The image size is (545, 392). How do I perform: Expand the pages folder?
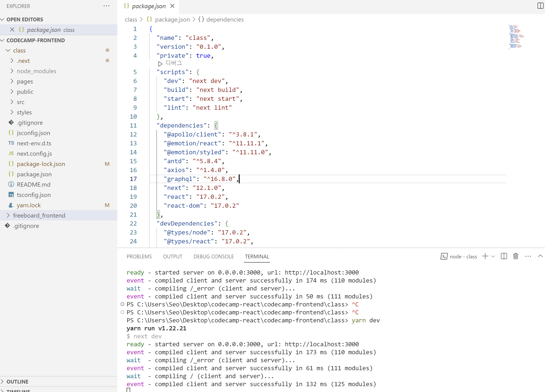(x=12, y=81)
